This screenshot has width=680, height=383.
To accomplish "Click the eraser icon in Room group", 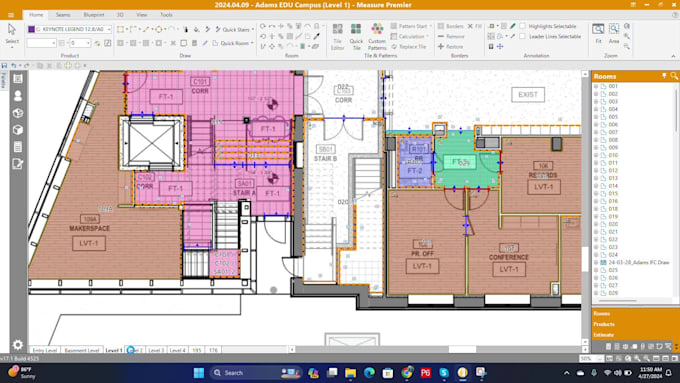I will [x=316, y=46].
